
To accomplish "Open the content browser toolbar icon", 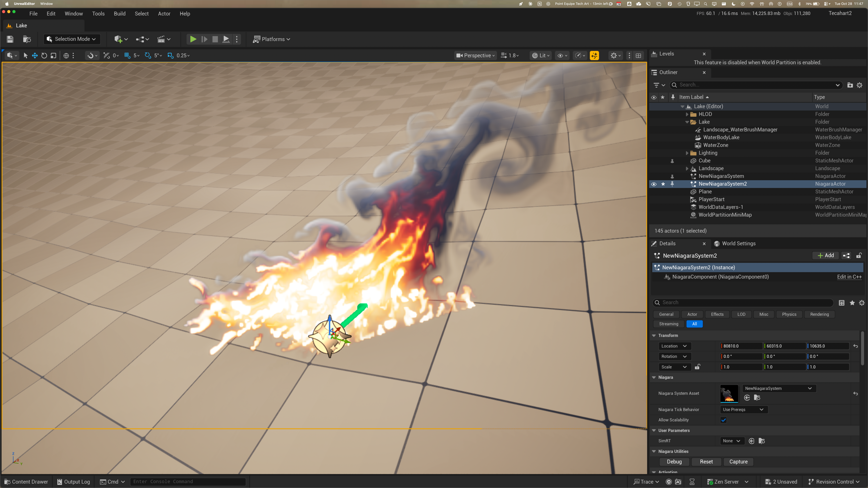I will [x=27, y=39].
